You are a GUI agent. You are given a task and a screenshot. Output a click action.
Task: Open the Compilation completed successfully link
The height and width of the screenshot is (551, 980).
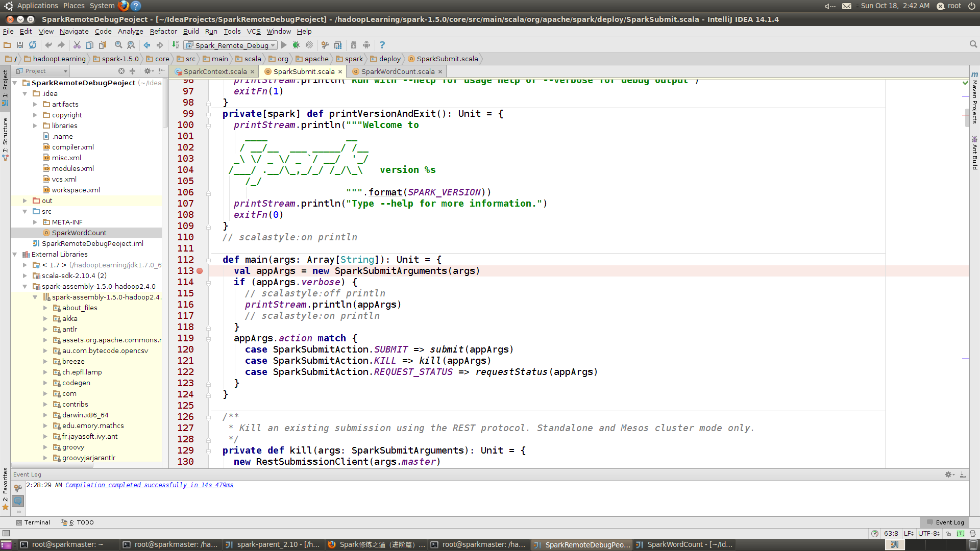point(149,485)
